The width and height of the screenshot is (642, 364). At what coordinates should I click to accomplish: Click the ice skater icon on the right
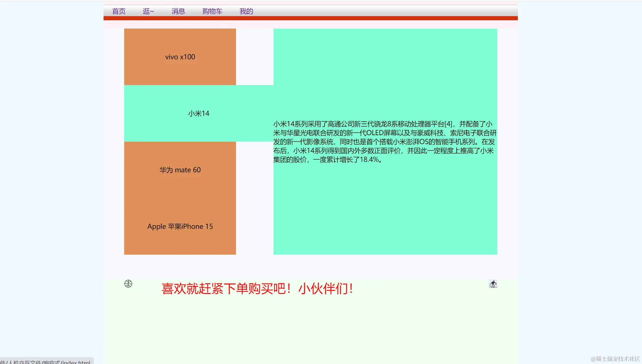493,284
